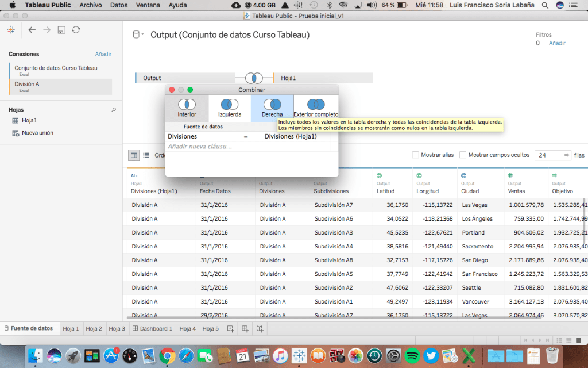Click the Hoja1 table on the canvas
The width and height of the screenshot is (588, 368).
click(323, 78)
